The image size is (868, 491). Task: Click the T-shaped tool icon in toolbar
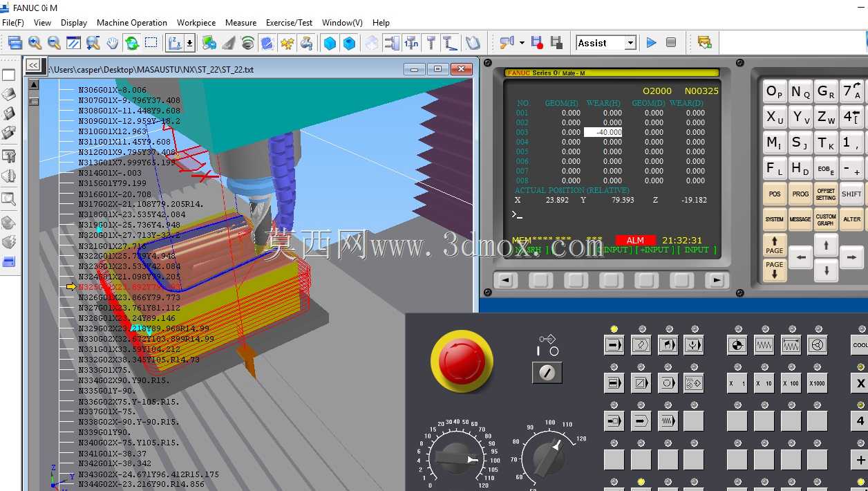coord(431,43)
